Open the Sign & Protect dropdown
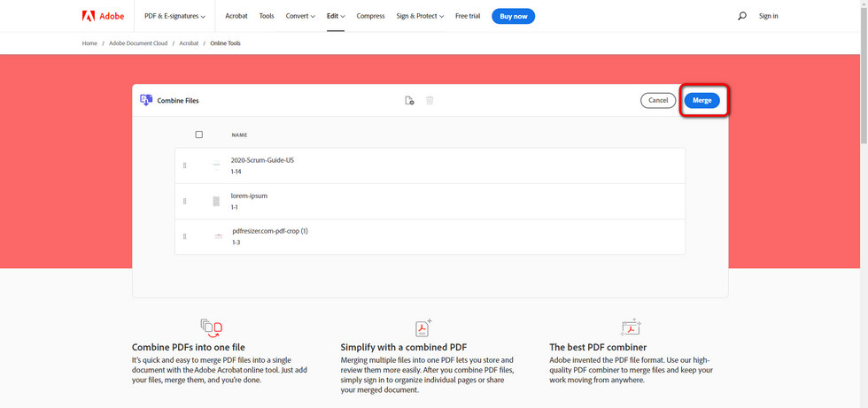This screenshot has height=408, width=868. (419, 16)
